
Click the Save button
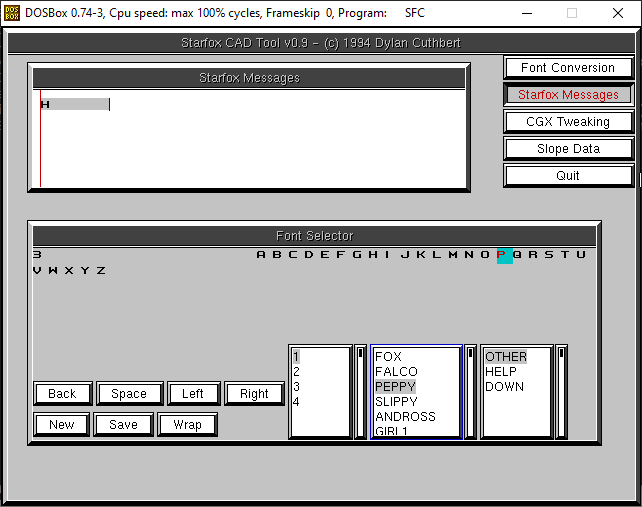point(123,425)
